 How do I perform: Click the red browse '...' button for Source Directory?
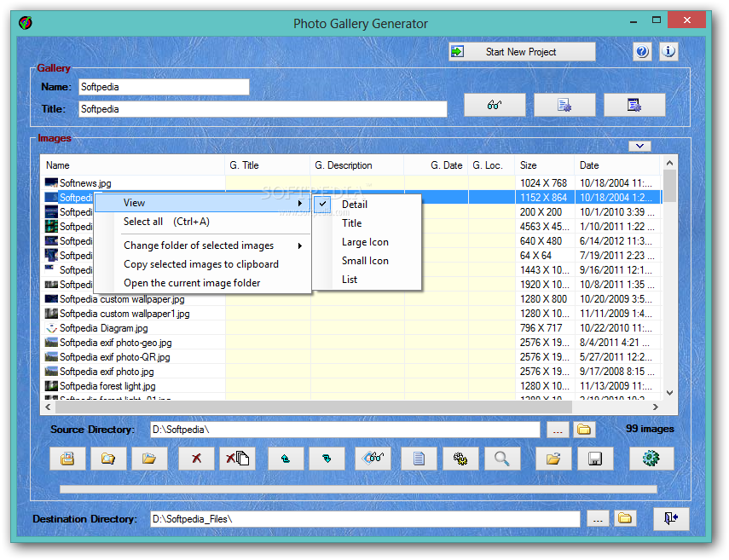[558, 430]
